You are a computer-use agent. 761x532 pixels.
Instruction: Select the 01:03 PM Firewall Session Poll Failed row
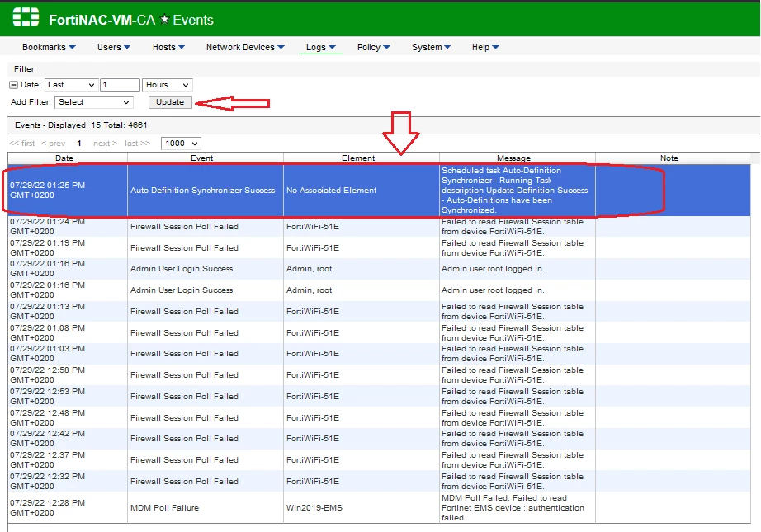coord(379,354)
